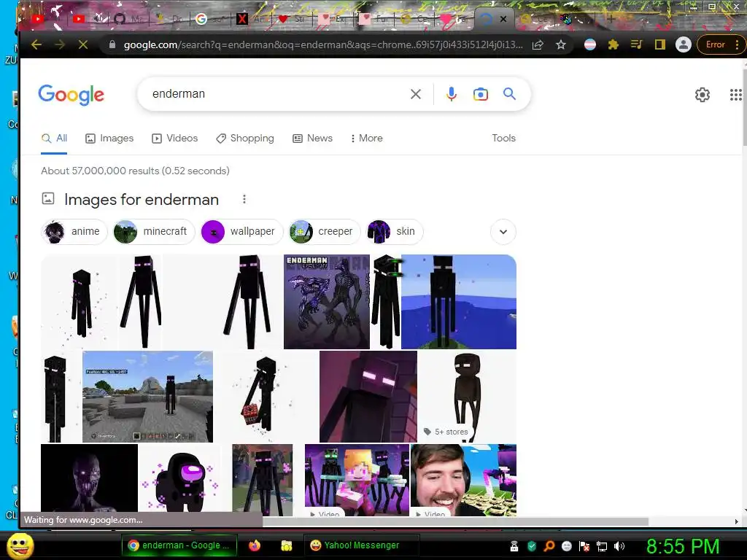
Task: Bookmark this page with the star icon
Action: 561,44
